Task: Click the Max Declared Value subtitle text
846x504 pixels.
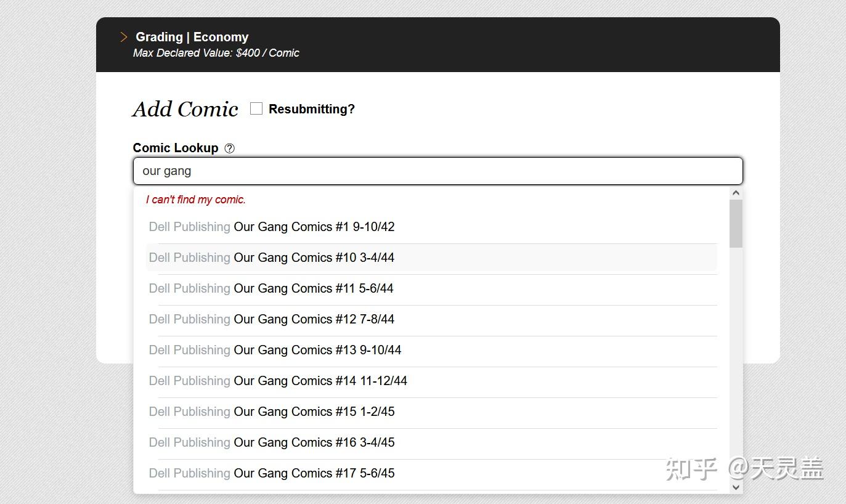Action: (216, 53)
